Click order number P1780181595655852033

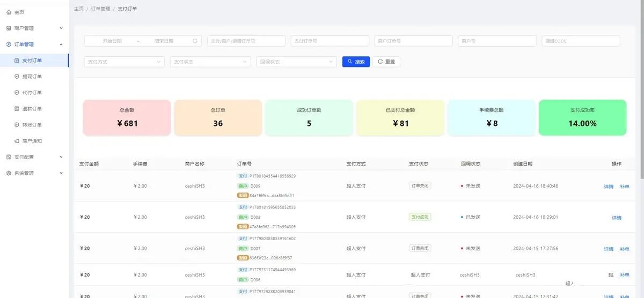coord(273,207)
